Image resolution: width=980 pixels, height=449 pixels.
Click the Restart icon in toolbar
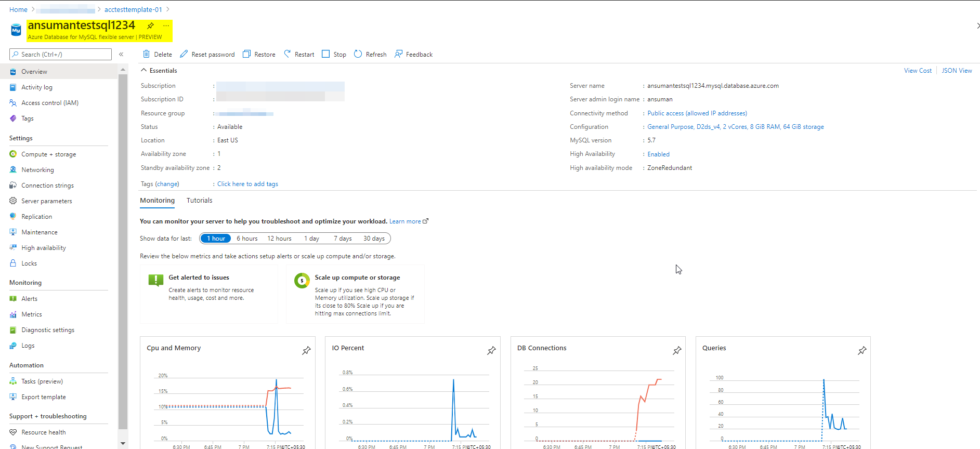coord(287,54)
